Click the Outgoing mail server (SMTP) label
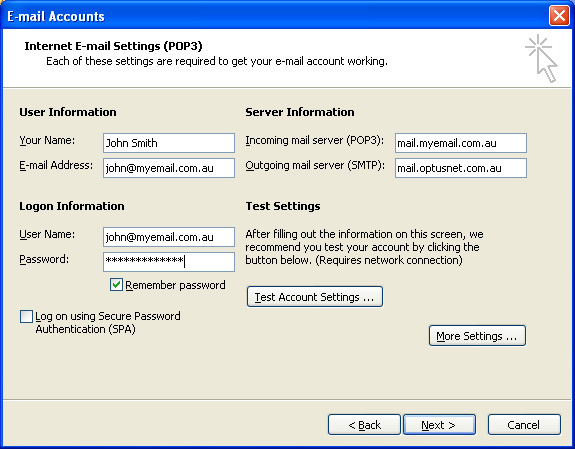This screenshot has width=575, height=449. coord(315,165)
